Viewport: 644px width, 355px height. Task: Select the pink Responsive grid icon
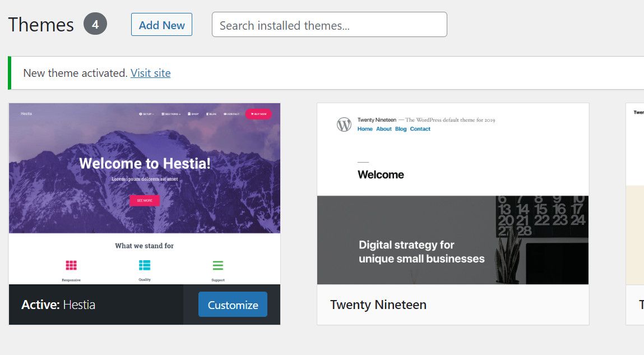click(x=71, y=264)
